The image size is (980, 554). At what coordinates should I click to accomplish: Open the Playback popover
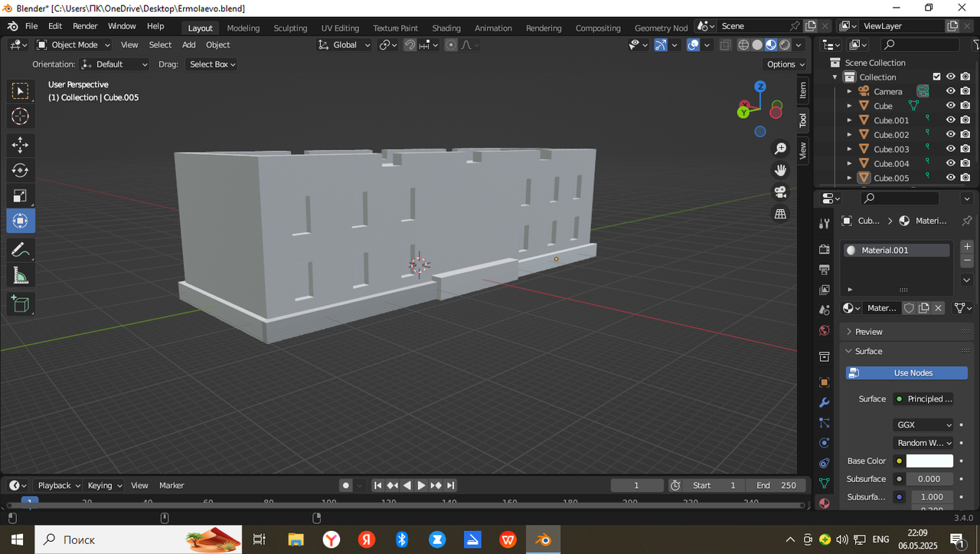(59, 485)
